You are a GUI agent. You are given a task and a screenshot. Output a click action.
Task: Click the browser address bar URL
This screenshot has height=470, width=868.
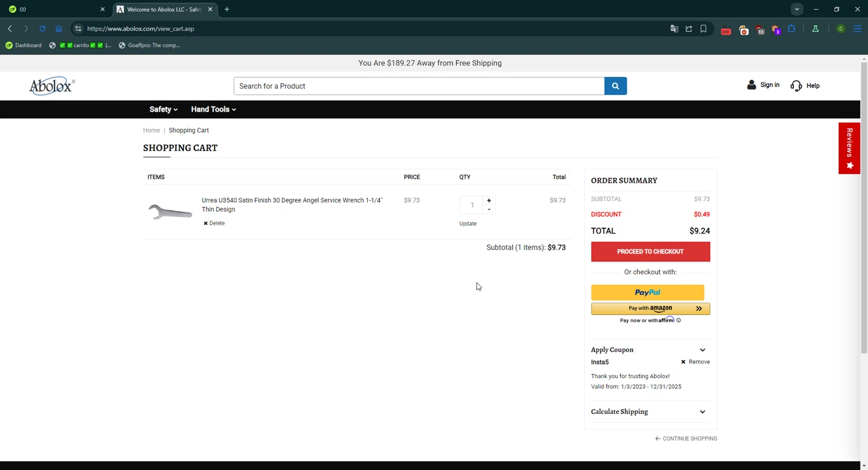pos(141,29)
